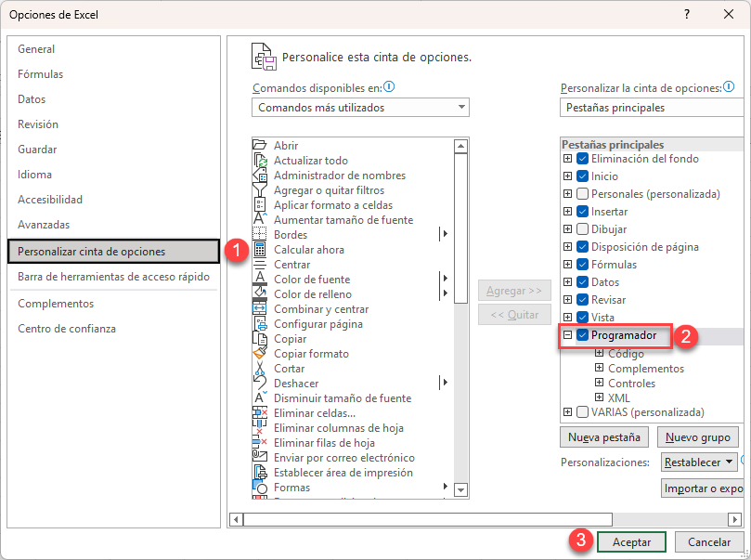Click the Deshacer arrow icon
The image size is (751, 560).
point(260,383)
